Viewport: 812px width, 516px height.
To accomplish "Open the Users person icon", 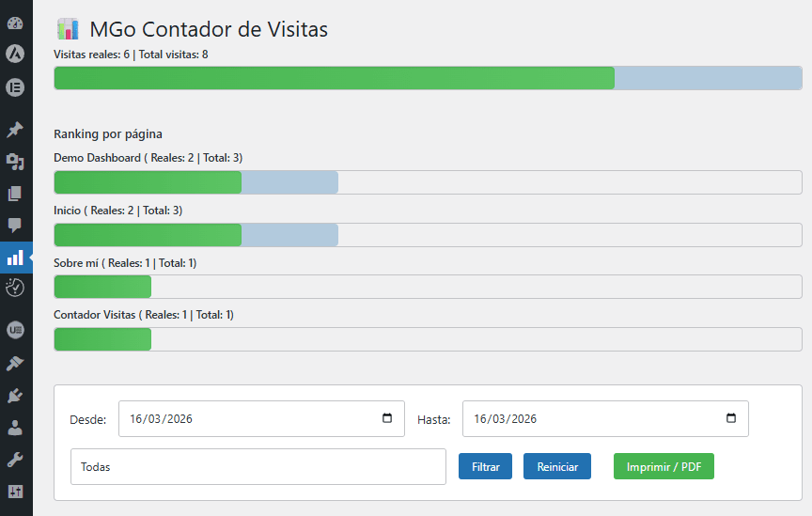I will 15,428.
